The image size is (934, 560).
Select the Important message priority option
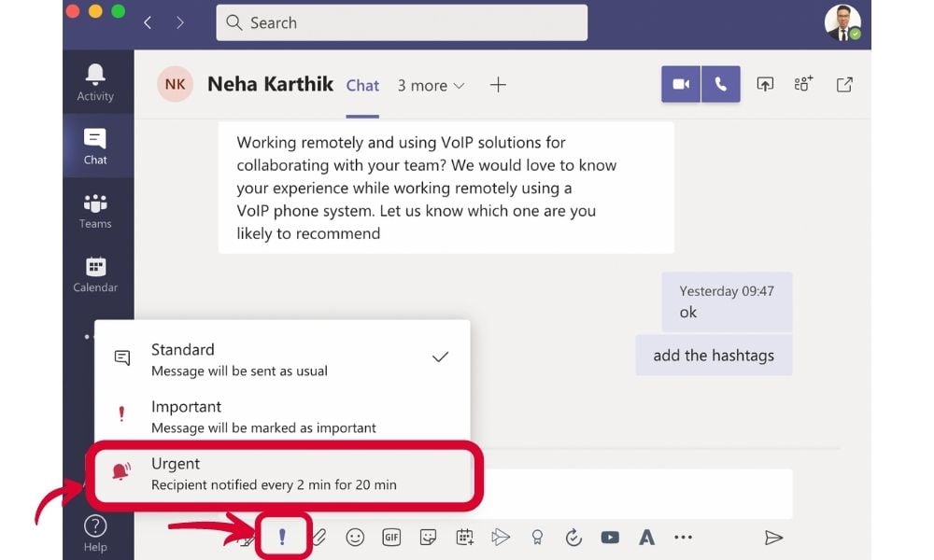187,415
